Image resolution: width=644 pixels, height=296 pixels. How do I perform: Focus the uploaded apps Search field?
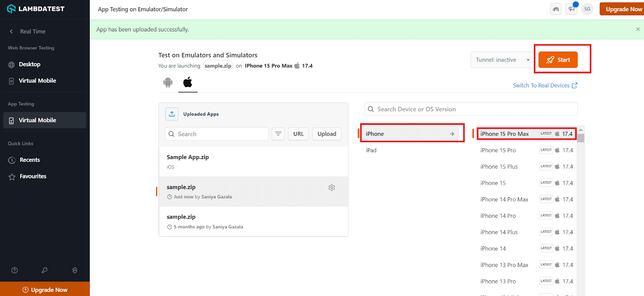point(217,134)
